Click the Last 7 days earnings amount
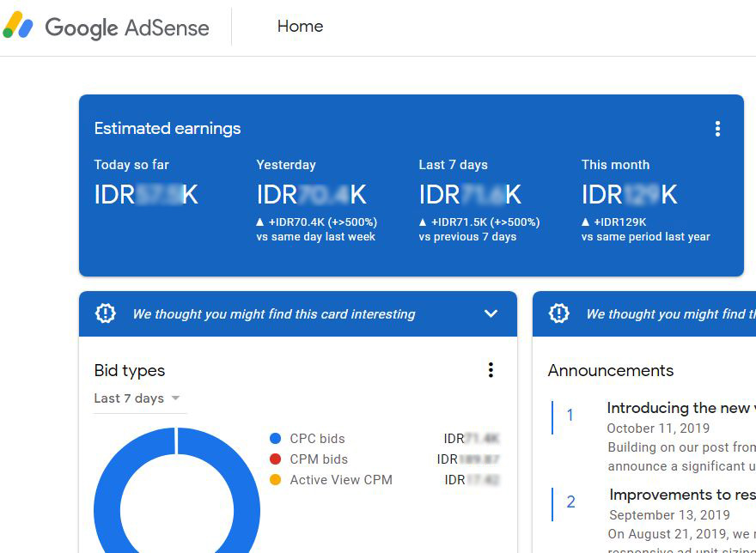Viewport: 756px width, 553px height. tap(470, 195)
